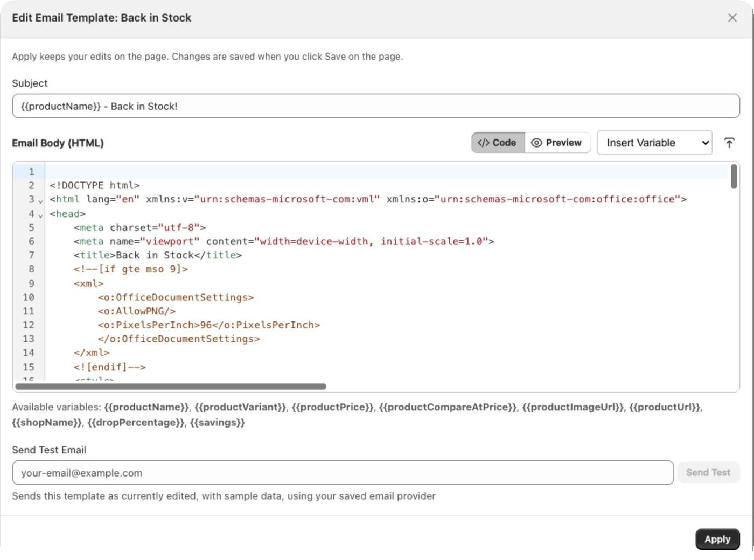Click line number 1 in the gutter

pyautogui.click(x=31, y=171)
